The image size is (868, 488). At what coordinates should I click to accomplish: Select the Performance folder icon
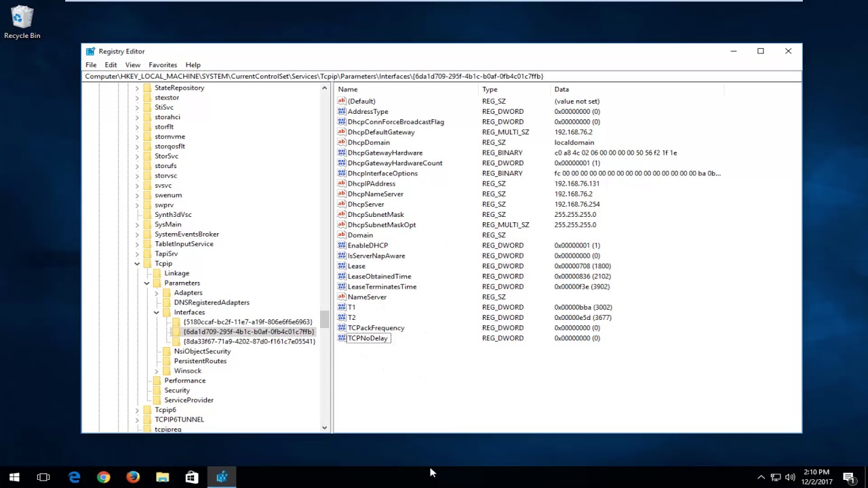click(x=157, y=381)
